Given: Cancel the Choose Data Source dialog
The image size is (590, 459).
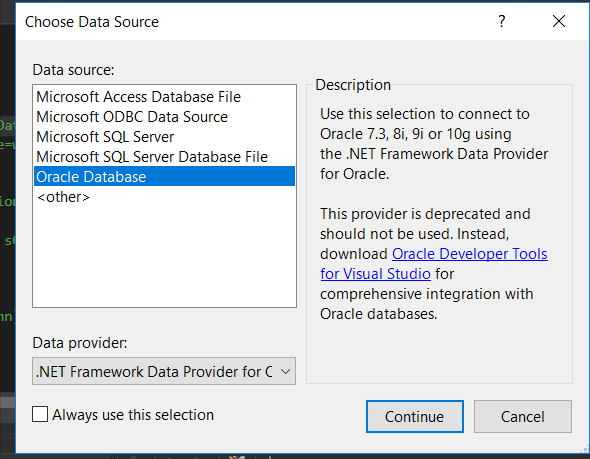Looking at the screenshot, I should tap(523, 416).
